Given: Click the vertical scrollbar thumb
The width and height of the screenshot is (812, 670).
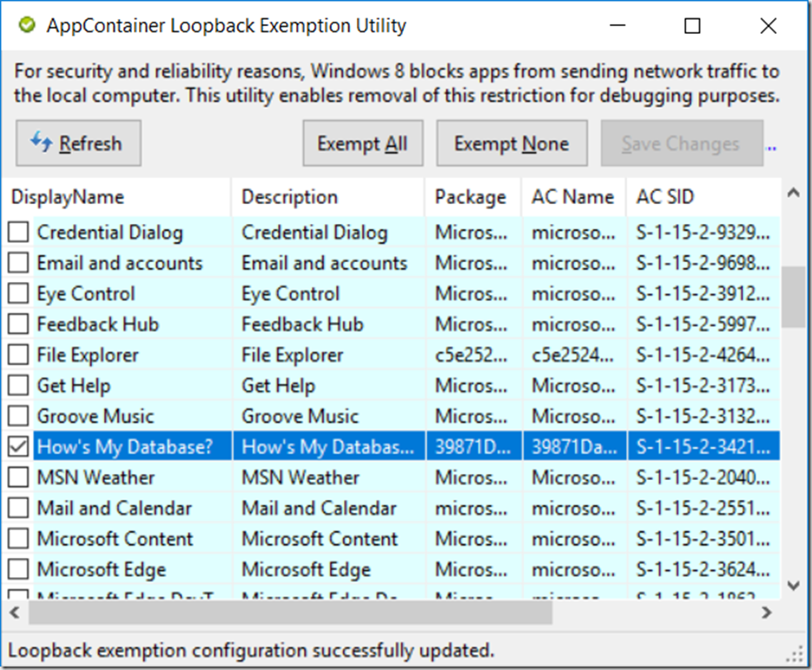Looking at the screenshot, I should [793, 297].
